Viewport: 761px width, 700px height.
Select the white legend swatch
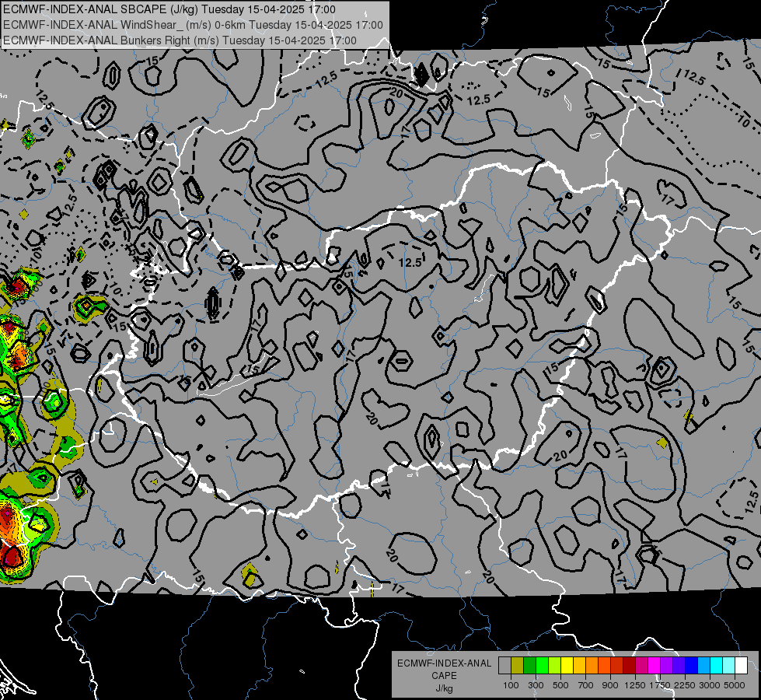pyautogui.click(x=741, y=666)
